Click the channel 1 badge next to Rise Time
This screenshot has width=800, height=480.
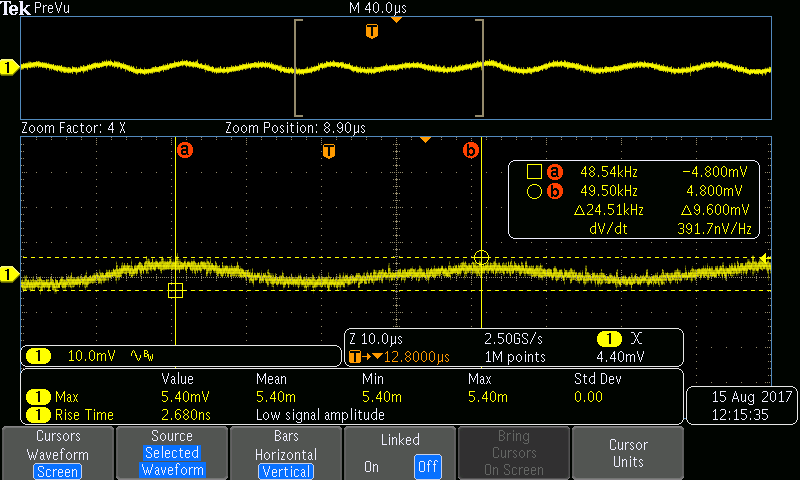tap(38, 415)
